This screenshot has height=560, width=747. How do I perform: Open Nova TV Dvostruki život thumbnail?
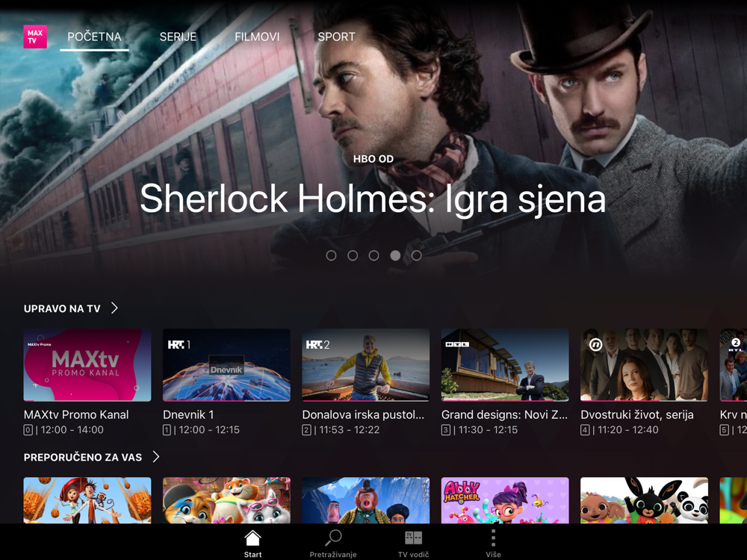[x=644, y=365]
